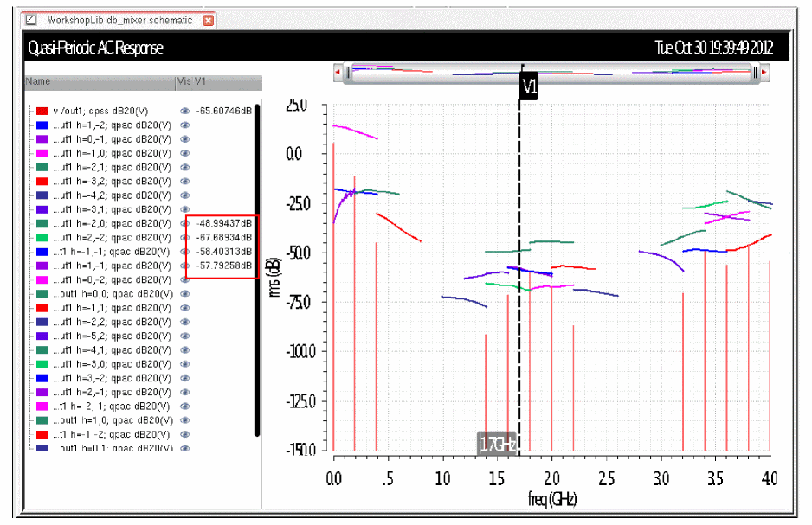This screenshot has width=812, height=525.
Task: Hide the h=-2,1 qpac trace
Action: 185,167
